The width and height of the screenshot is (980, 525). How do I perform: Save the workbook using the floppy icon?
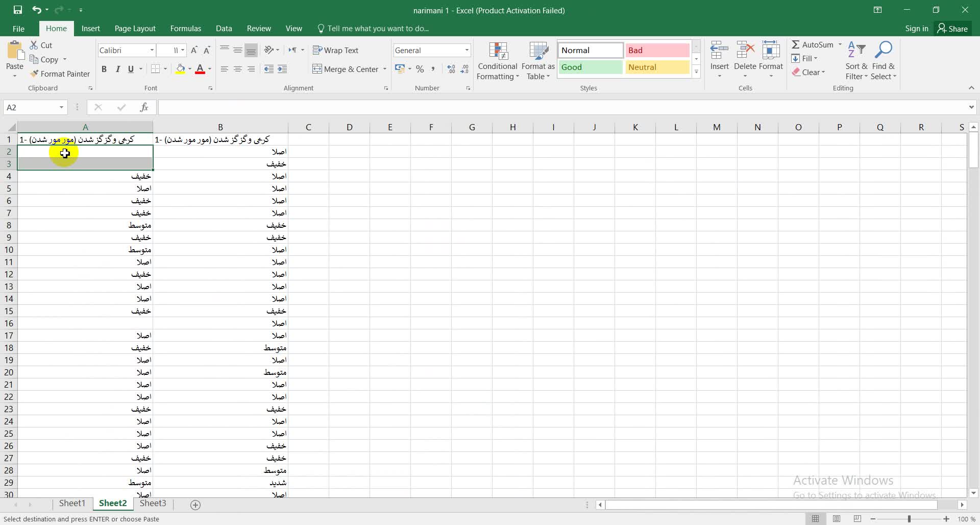pos(18,10)
